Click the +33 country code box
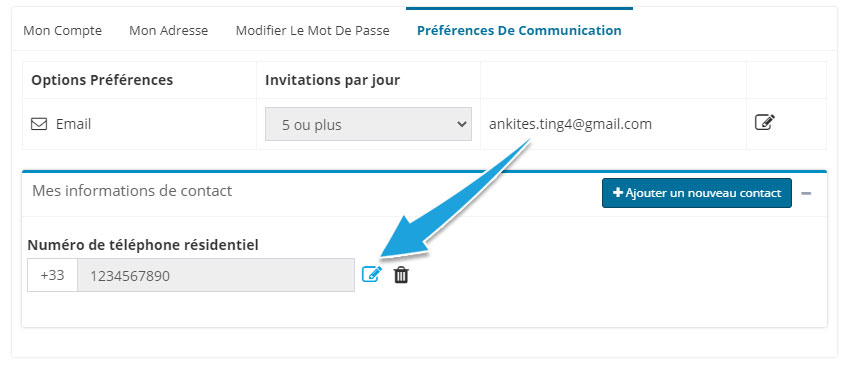The image size is (852, 365). pyautogui.click(x=52, y=275)
